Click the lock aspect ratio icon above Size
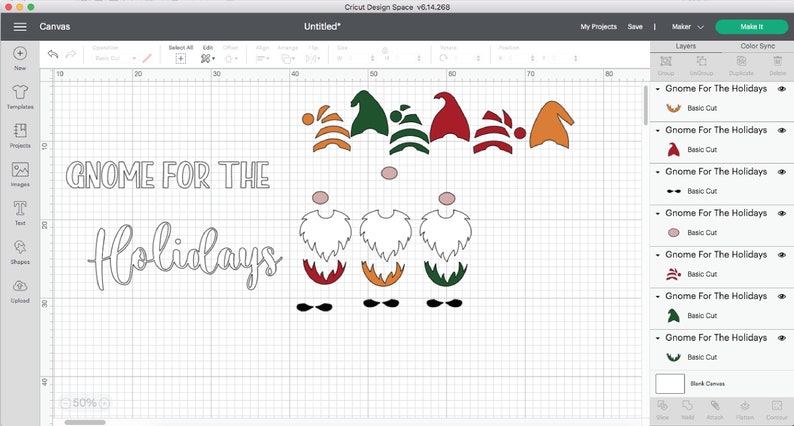Screen dimensions: 794x426 (x=384, y=50)
